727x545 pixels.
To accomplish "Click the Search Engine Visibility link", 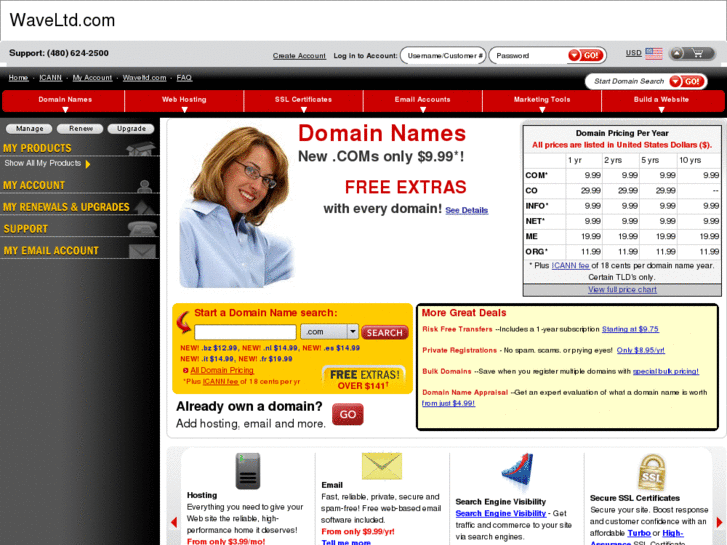I will point(501,513).
